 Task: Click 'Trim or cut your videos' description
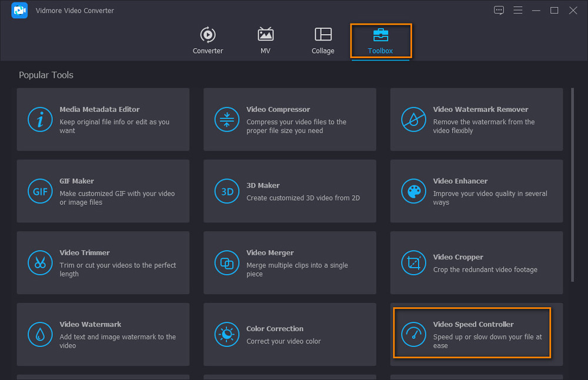[118, 269]
